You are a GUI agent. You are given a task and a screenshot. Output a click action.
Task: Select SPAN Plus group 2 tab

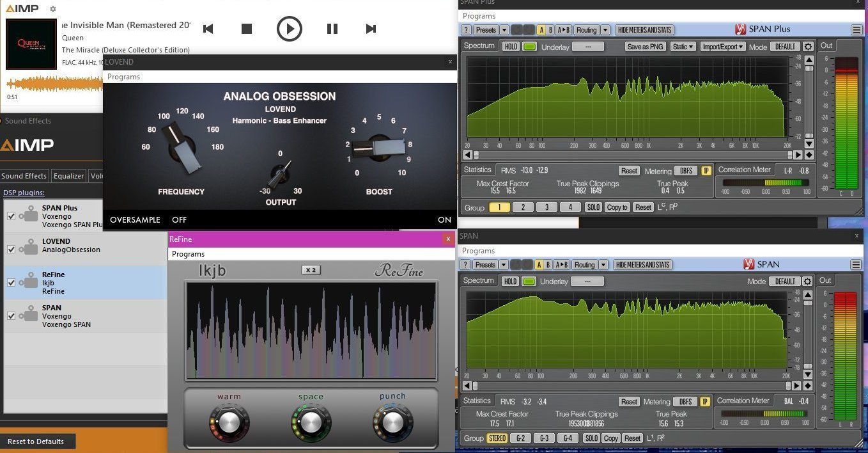tap(523, 207)
